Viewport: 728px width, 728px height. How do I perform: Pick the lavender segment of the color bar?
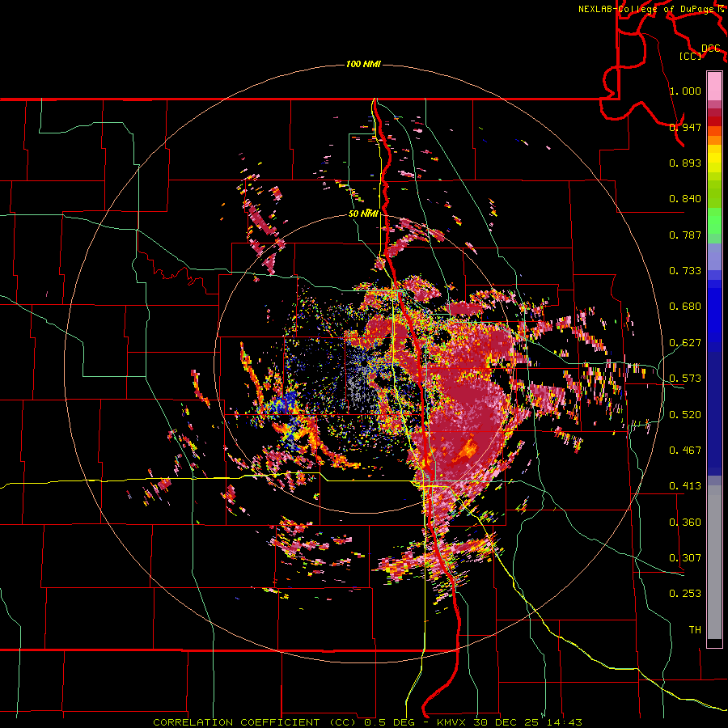click(x=714, y=256)
